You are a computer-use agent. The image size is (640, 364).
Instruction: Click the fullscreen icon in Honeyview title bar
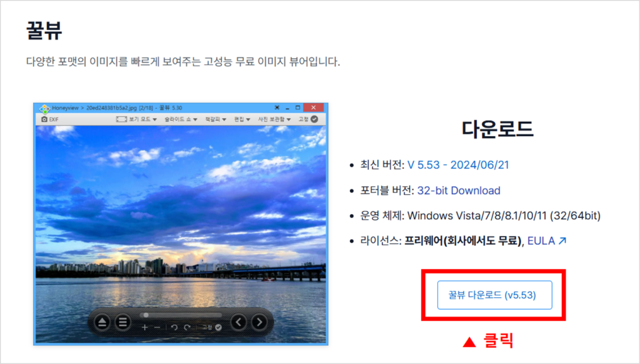click(277, 107)
